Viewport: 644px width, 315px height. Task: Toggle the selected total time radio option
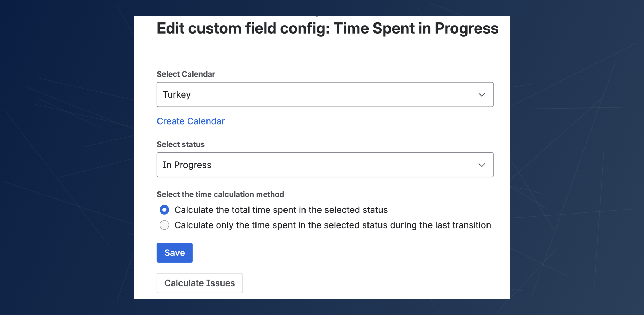coord(164,210)
